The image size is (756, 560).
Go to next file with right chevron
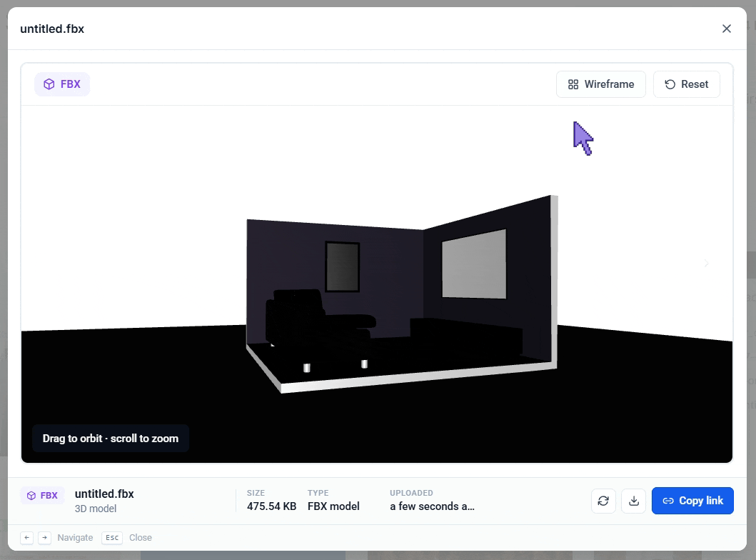point(706,264)
